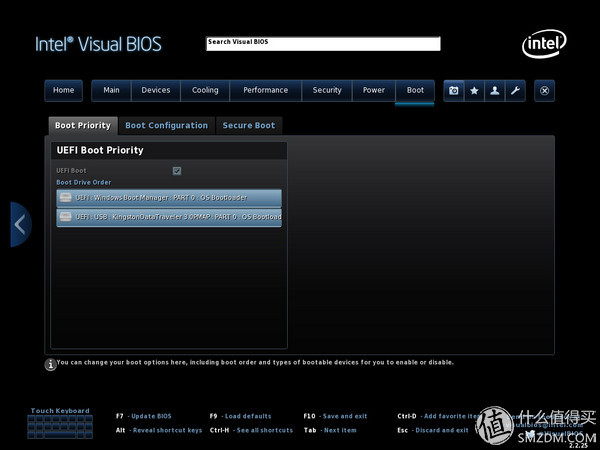Select UEFI Windows Boot Manager boot entry
600x450 pixels.
coord(169,198)
